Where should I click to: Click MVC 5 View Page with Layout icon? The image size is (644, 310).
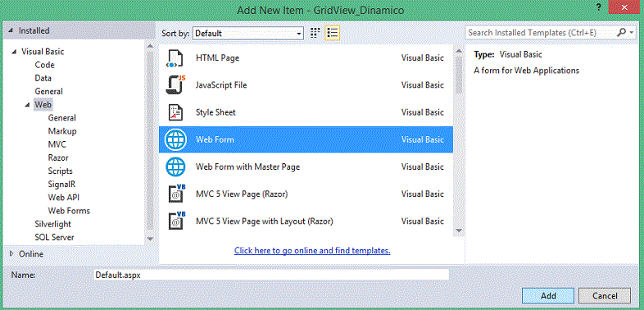(x=178, y=221)
